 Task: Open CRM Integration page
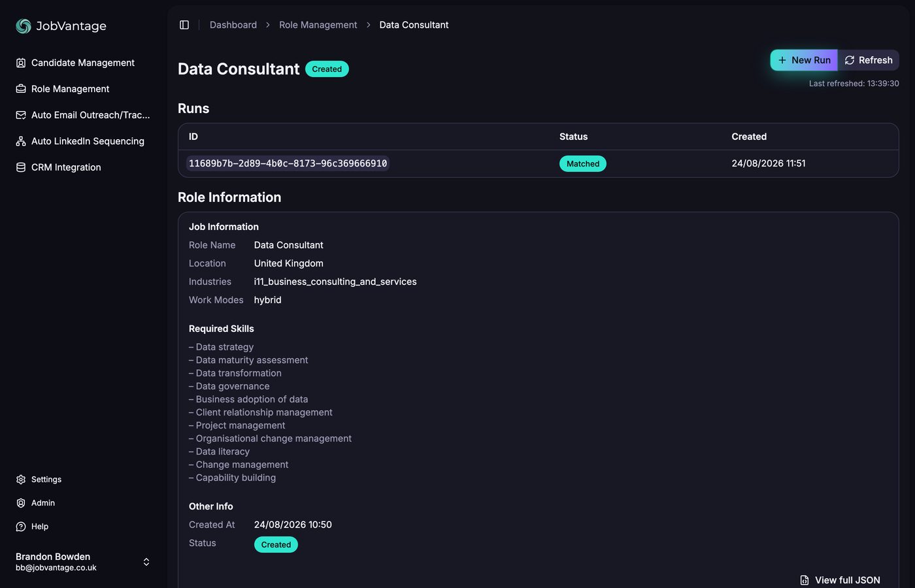[84, 167]
